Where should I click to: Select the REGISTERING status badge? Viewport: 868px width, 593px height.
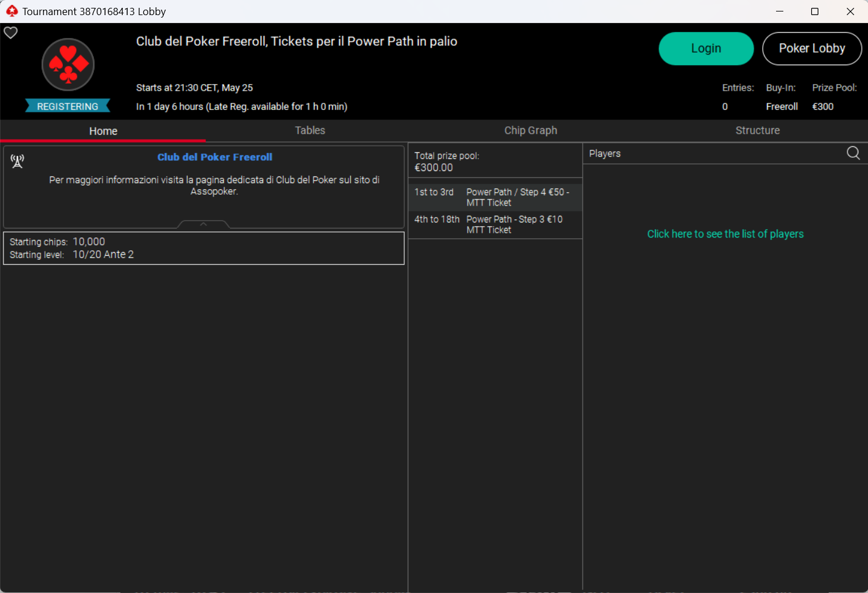pyautogui.click(x=68, y=106)
